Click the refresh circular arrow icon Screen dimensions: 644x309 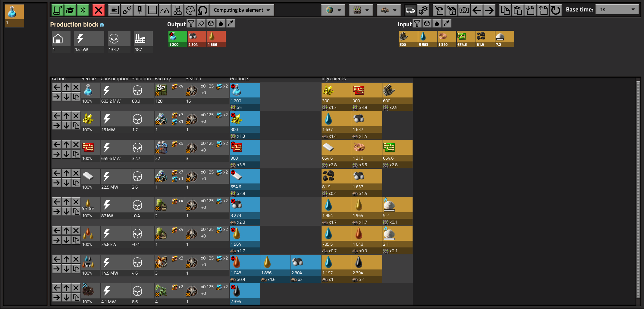(x=203, y=10)
